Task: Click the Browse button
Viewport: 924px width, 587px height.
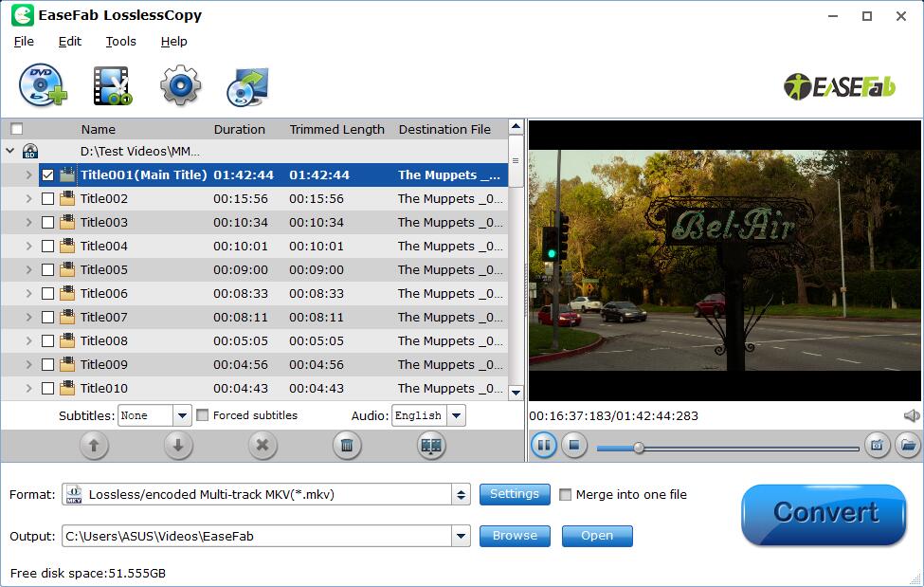Action: 515,536
